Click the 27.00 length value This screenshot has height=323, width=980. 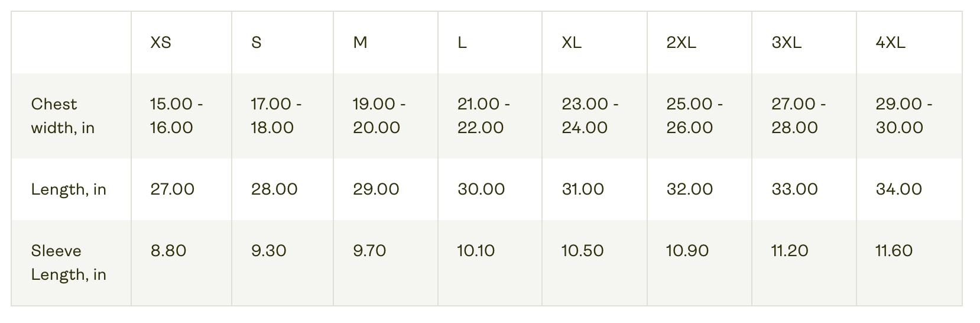(172, 189)
